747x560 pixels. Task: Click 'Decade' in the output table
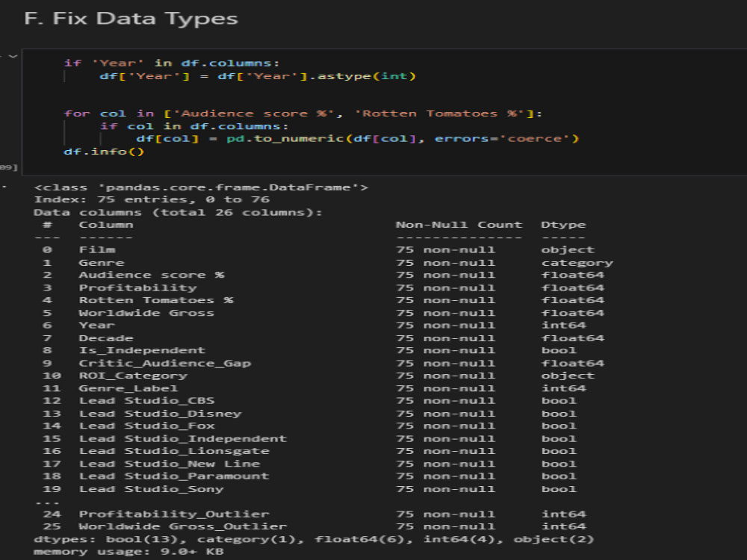tap(106, 338)
